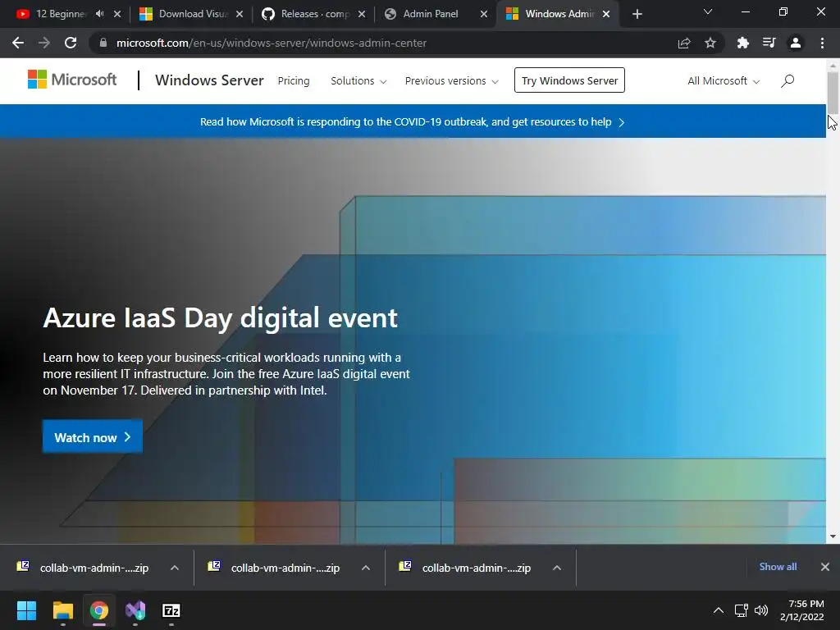
Task: Click the forward navigation arrow
Action: click(x=44, y=43)
